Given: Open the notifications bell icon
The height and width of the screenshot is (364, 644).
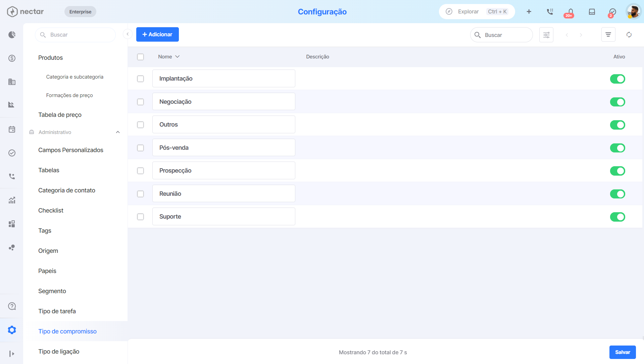Looking at the screenshot, I should tap(571, 12).
